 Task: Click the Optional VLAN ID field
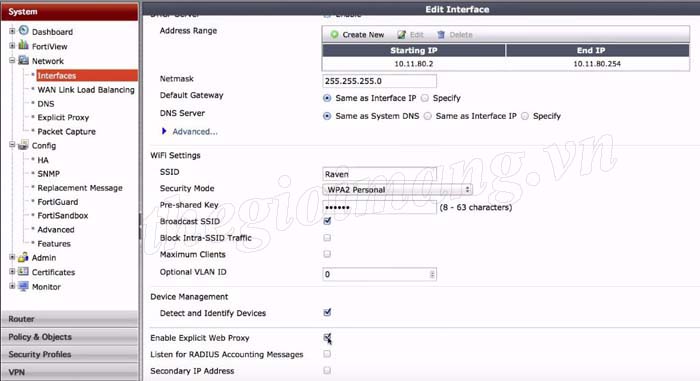[x=379, y=274]
